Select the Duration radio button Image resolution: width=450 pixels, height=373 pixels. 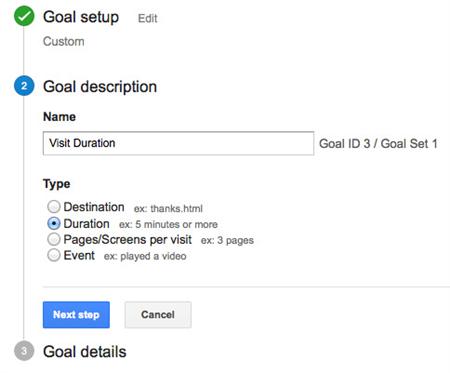54,223
